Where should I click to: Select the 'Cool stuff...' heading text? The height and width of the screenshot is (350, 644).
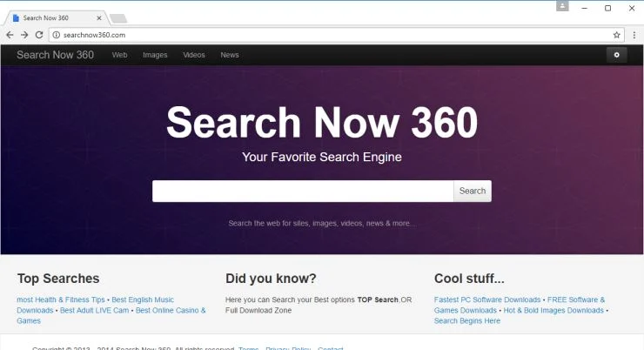469,279
